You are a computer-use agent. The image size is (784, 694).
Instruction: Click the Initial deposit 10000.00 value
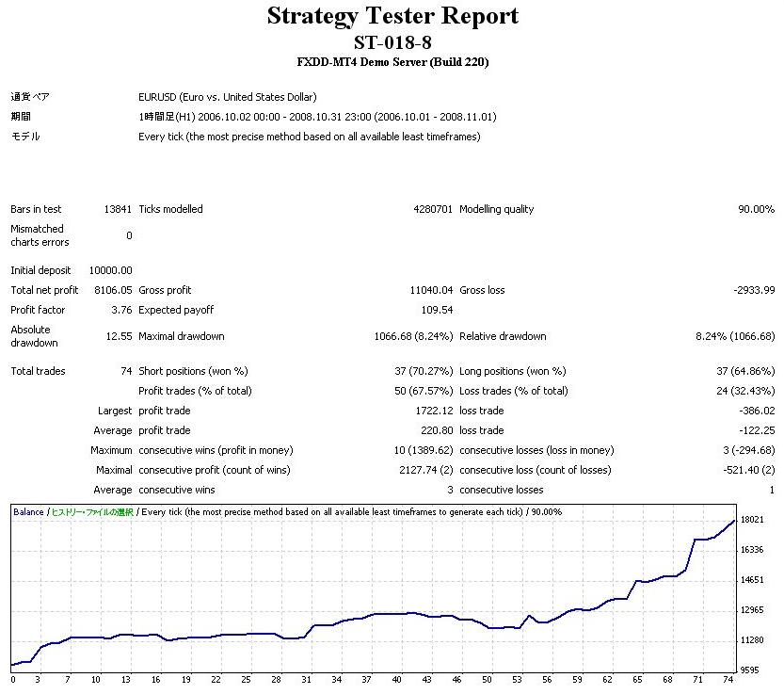pyautogui.click(x=110, y=270)
